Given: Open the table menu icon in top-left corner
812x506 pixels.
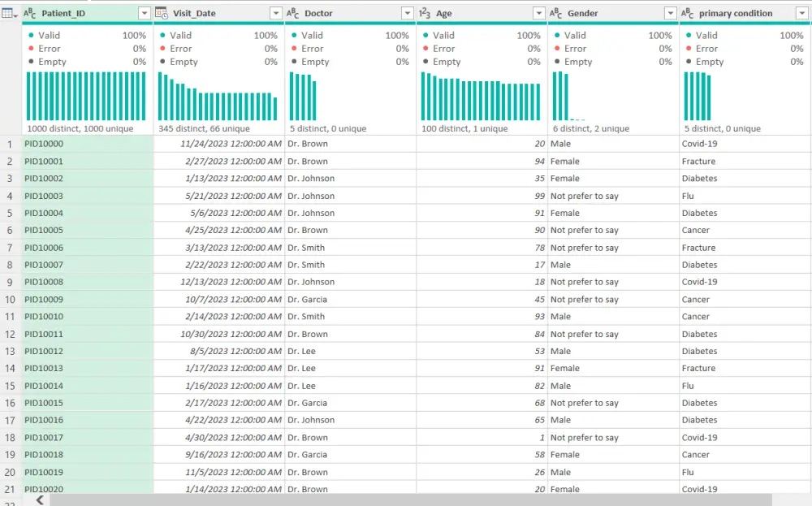Looking at the screenshot, I should click(x=9, y=13).
